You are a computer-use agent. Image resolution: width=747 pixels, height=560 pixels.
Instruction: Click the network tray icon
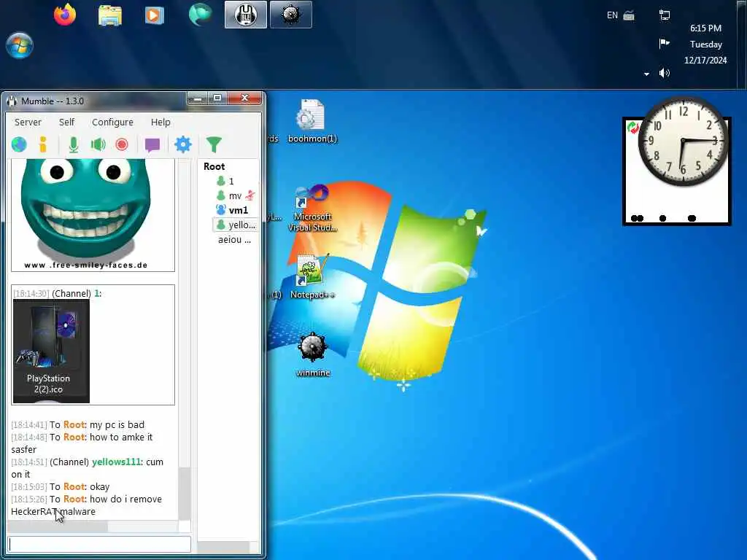tap(664, 15)
